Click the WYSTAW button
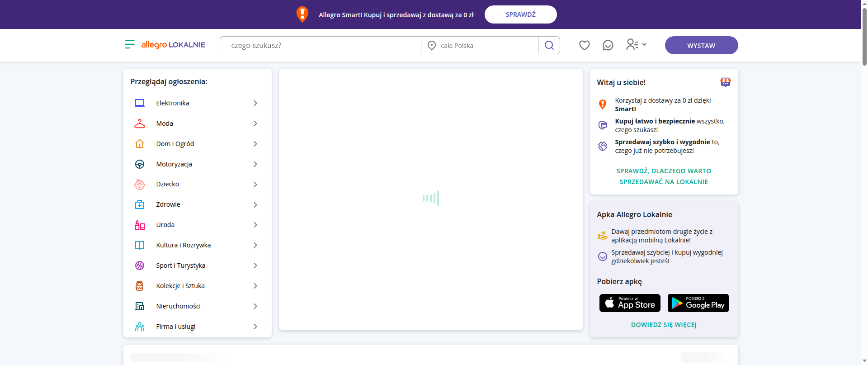The width and height of the screenshot is (868, 365). click(701, 45)
